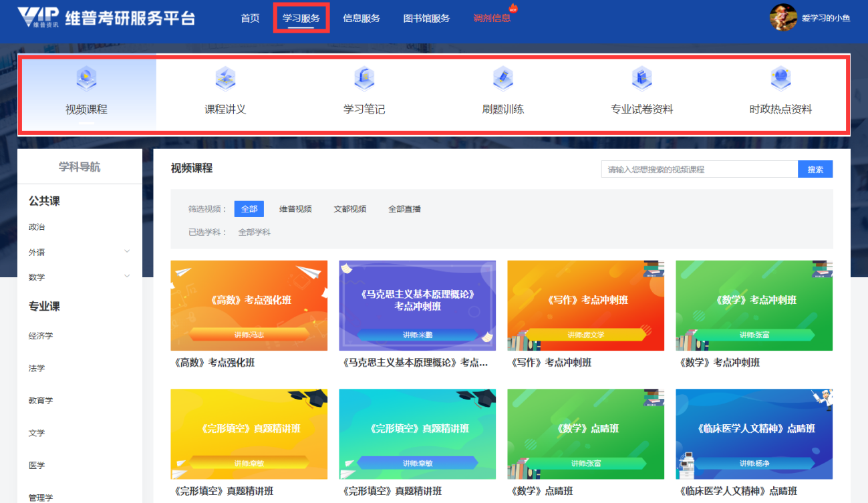Image resolution: width=868 pixels, height=503 pixels.
Task: Open the 《数学》点睛班 thumbnail
Action: point(586,434)
